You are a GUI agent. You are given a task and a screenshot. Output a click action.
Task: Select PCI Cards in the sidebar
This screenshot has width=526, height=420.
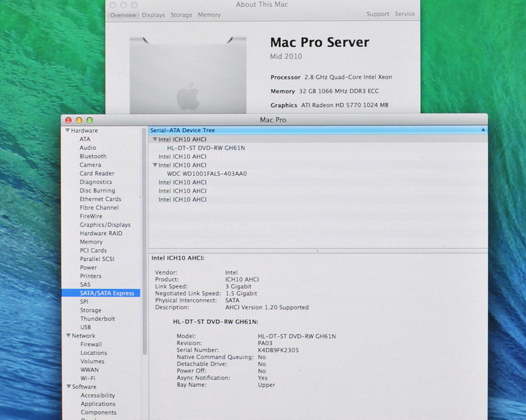click(x=93, y=251)
